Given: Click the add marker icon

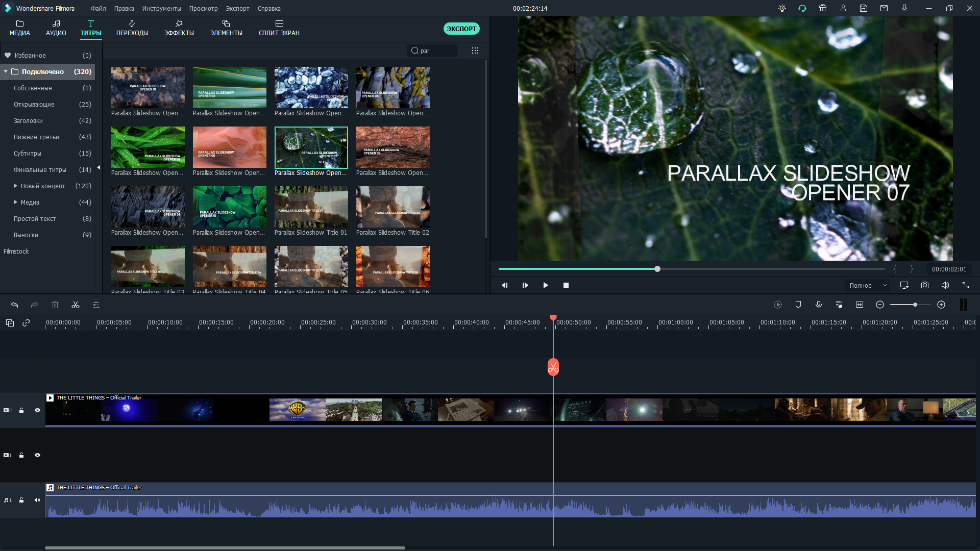Looking at the screenshot, I should pos(798,305).
